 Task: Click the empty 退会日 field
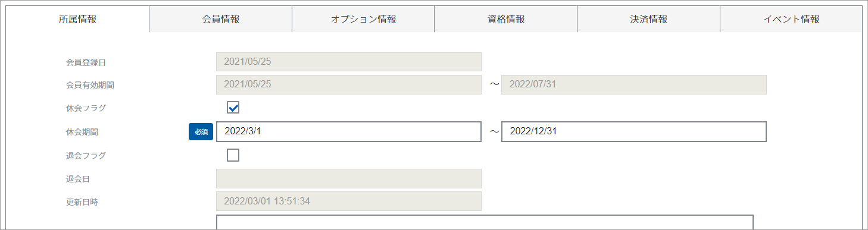pyautogui.click(x=349, y=178)
